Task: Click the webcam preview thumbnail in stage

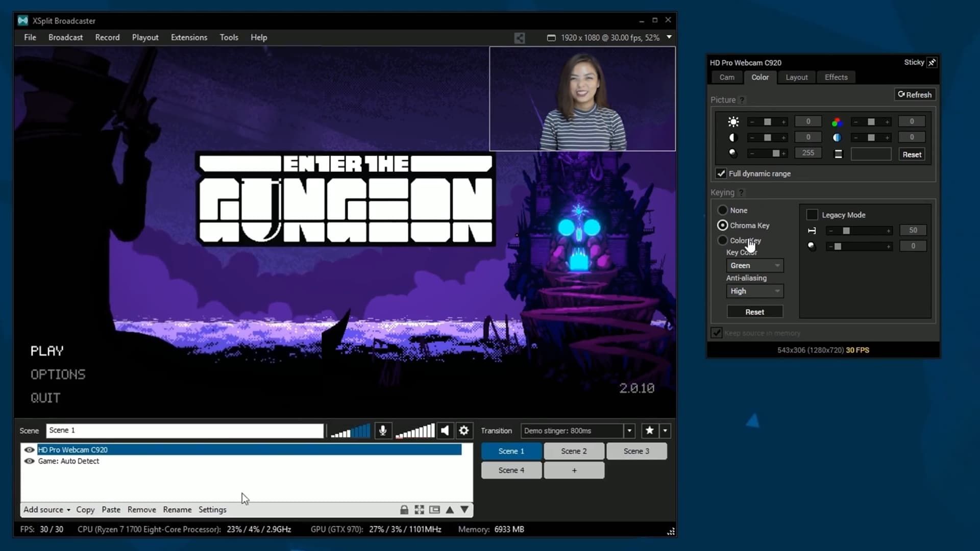Action: [582, 99]
